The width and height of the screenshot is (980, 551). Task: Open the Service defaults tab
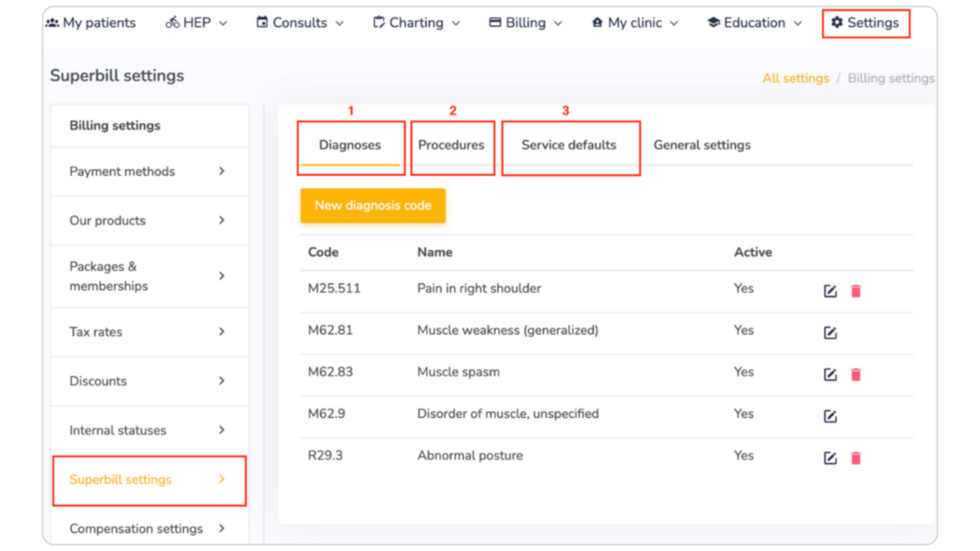569,145
